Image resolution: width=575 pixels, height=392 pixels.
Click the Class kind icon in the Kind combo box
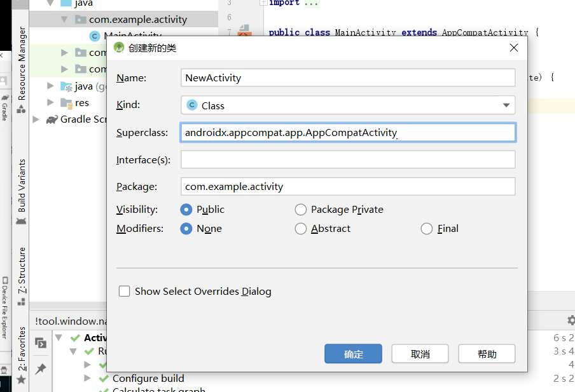[192, 105]
